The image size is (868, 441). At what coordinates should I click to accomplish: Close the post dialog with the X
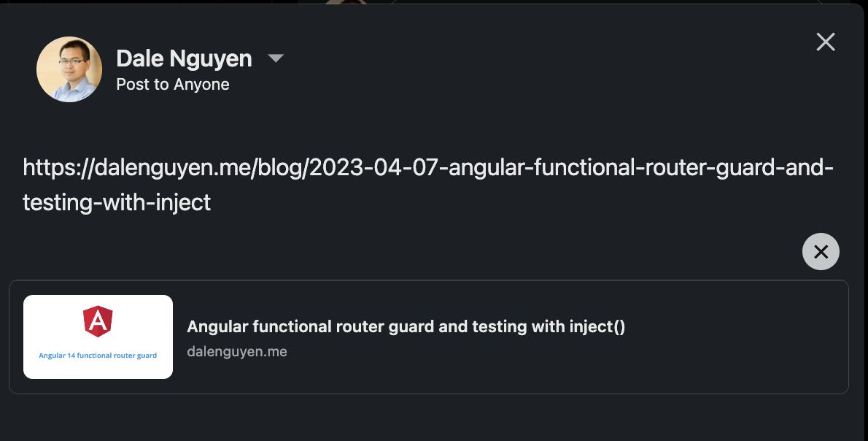coord(826,42)
